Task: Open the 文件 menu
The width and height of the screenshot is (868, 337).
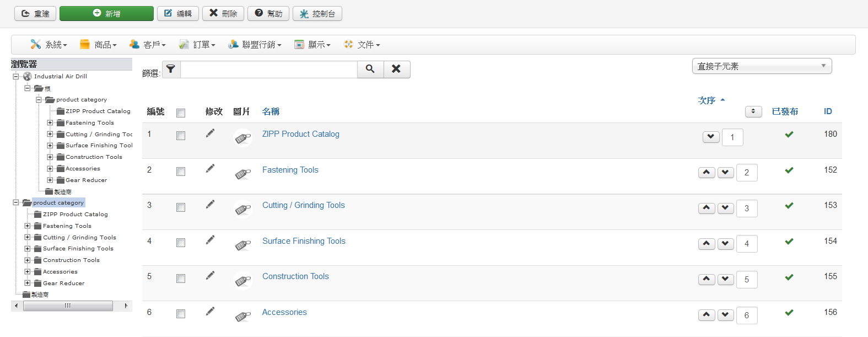Action: click(x=362, y=45)
